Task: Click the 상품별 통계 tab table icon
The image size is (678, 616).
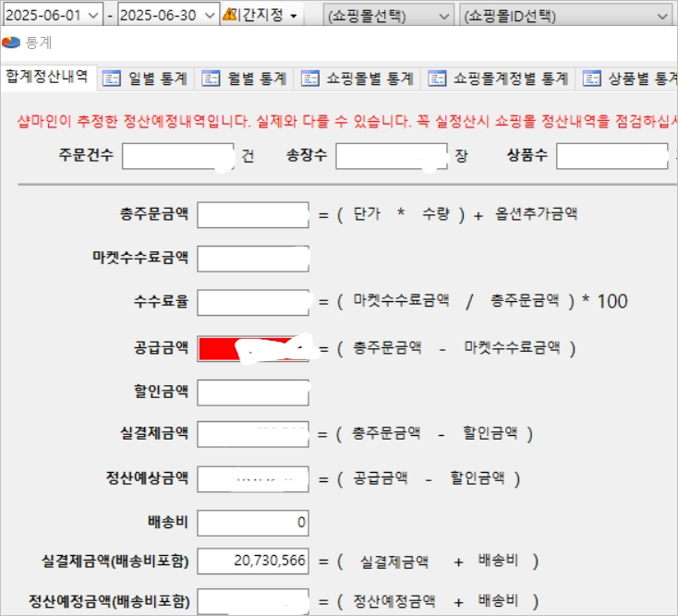Action: (591, 79)
